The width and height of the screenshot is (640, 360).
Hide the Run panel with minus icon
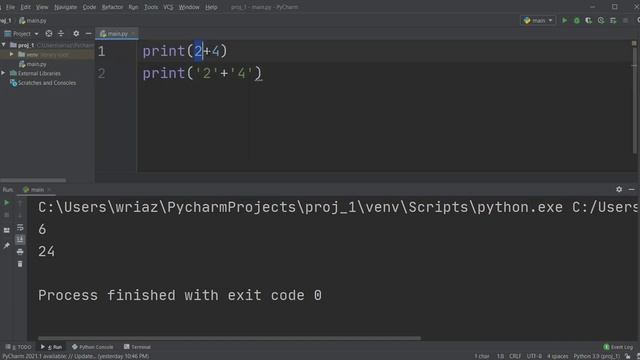tap(631, 189)
